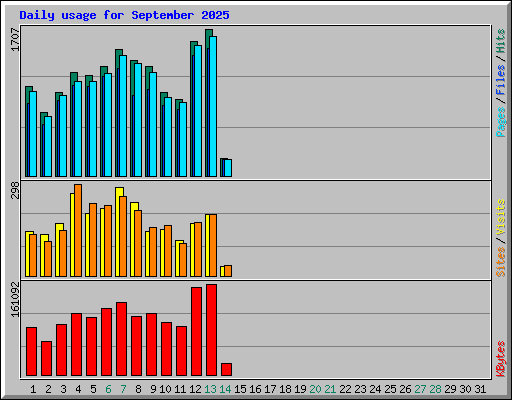Click the green 'Hits' legend label
The width and height of the screenshot is (512, 400).
click(500, 41)
